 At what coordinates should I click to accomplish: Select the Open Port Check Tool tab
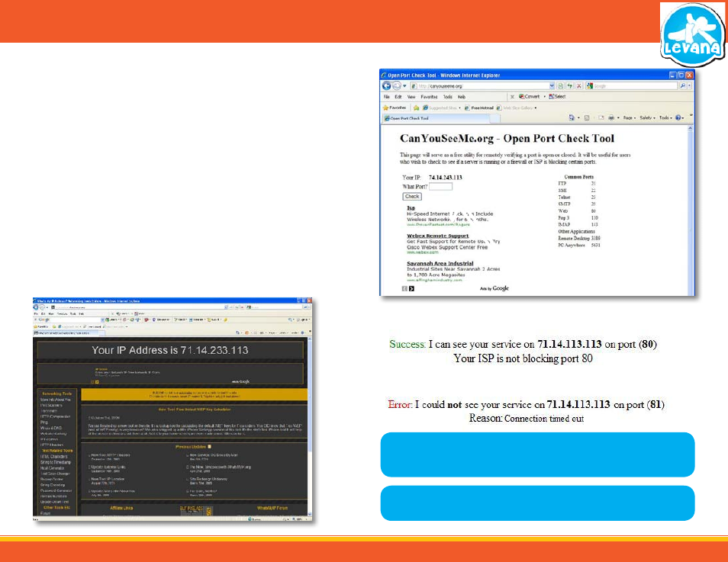click(436, 118)
